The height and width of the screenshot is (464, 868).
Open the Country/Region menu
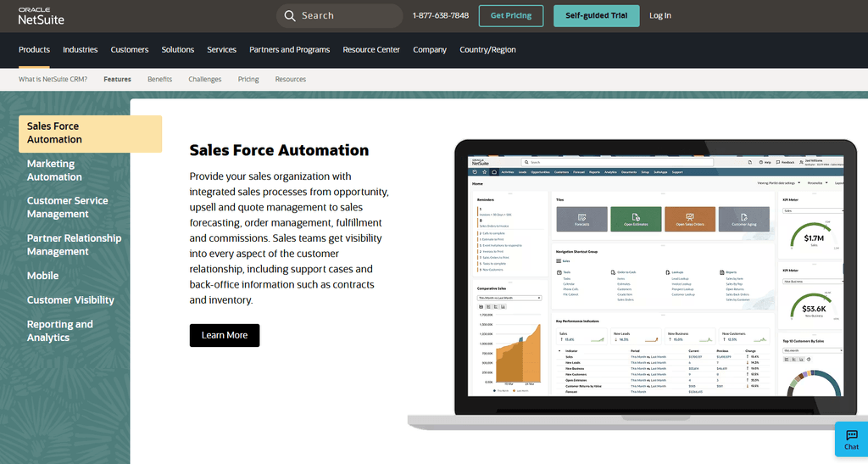(487, 50)
